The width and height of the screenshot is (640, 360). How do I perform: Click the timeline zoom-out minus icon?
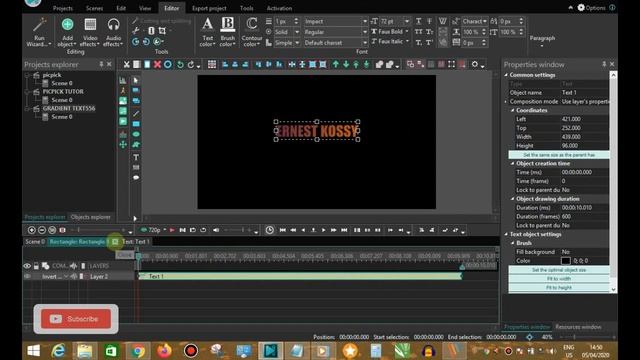42,230
